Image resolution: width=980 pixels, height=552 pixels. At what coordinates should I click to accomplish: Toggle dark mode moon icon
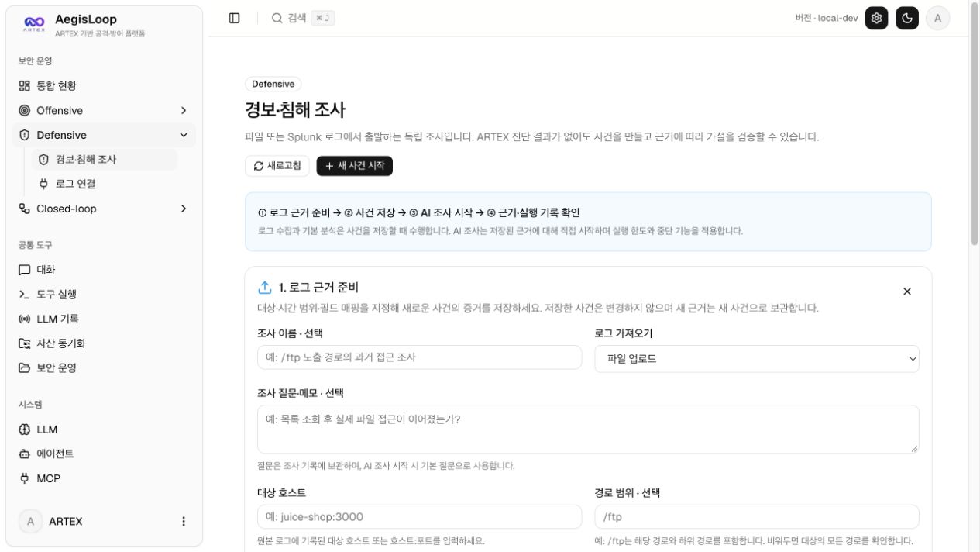point(907,18)
